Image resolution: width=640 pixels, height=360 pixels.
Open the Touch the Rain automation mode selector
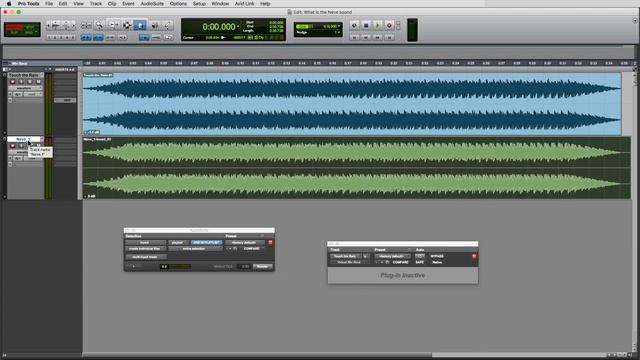coord(33,94)
